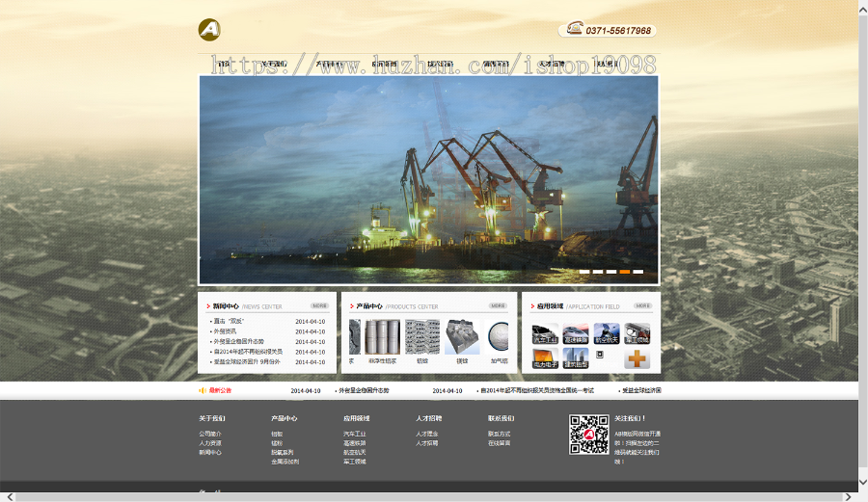868x502 pixels.
Task: Click the 铝锭 product thumbnail
Action: click(x=422, y=336)
